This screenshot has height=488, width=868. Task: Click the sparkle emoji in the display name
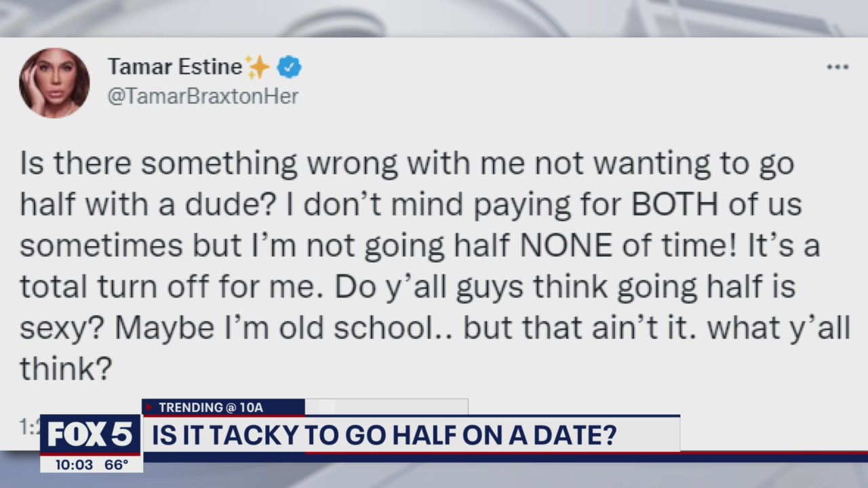[258, 66]
